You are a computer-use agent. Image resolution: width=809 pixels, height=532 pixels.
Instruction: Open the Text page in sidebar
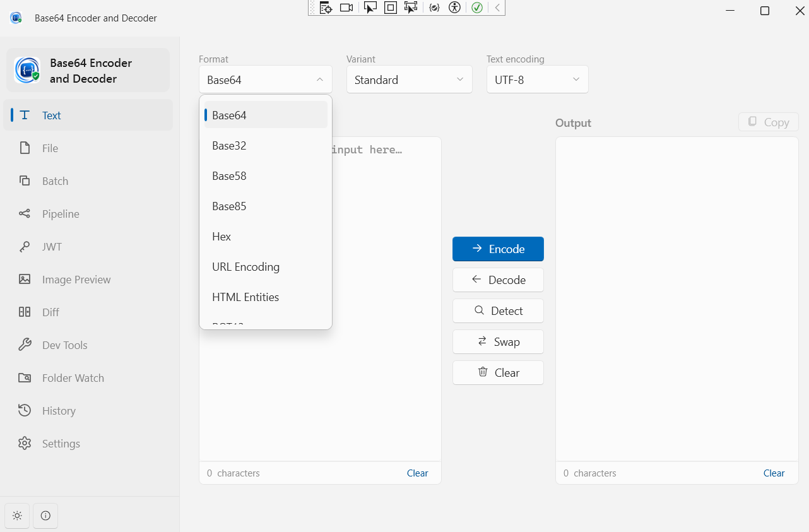click(88, 115)
